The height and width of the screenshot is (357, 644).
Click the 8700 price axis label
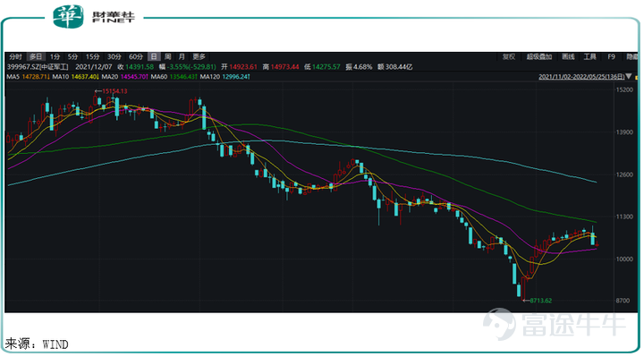[623, 301]
